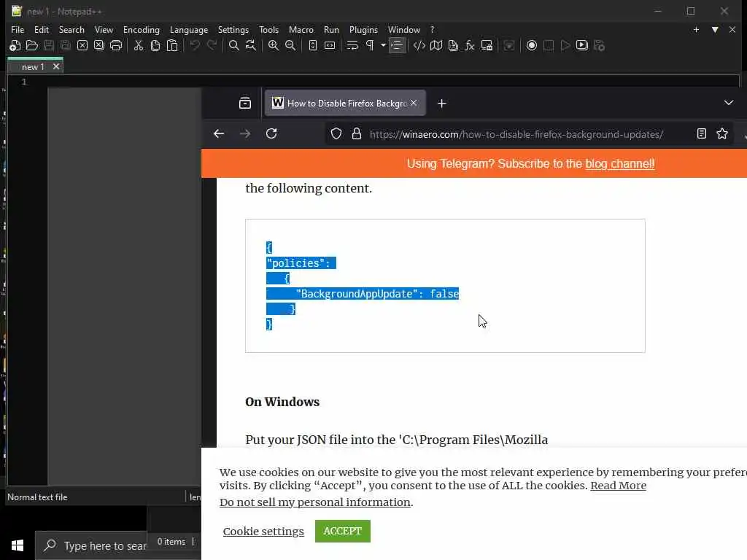Close current document toolbar icon
747x560 pixels.
[x=82, y=46]
